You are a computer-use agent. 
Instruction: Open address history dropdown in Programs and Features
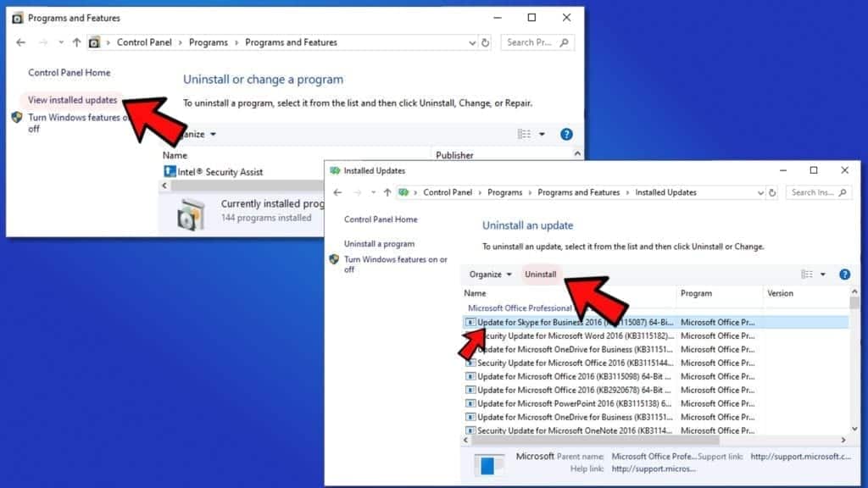point(471,42)
